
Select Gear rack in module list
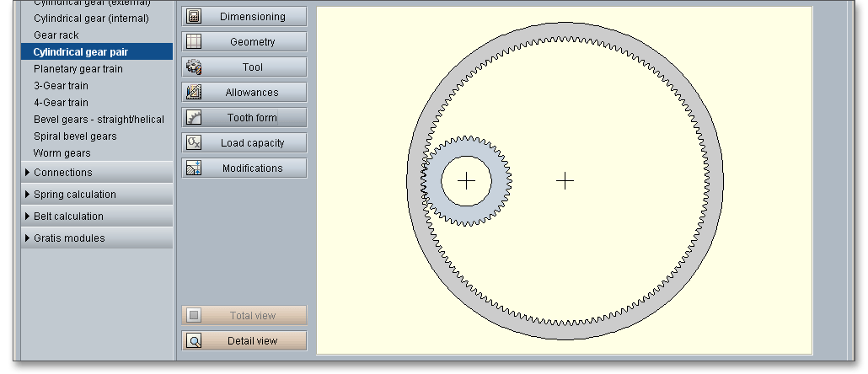coord(56,35)
